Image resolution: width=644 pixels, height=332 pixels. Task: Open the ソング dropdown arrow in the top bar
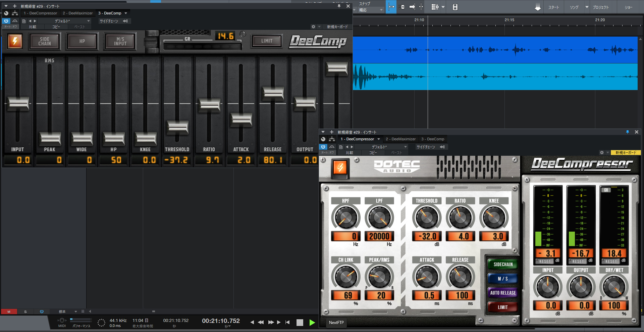(x=587, y=7)
